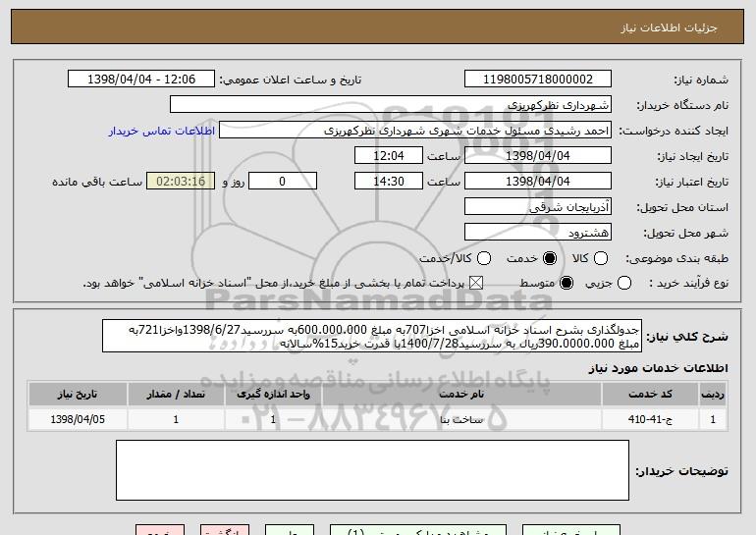Click the validity time field 14:30
The height and width of the screenshot is (535, 756).
pos(389,182)
